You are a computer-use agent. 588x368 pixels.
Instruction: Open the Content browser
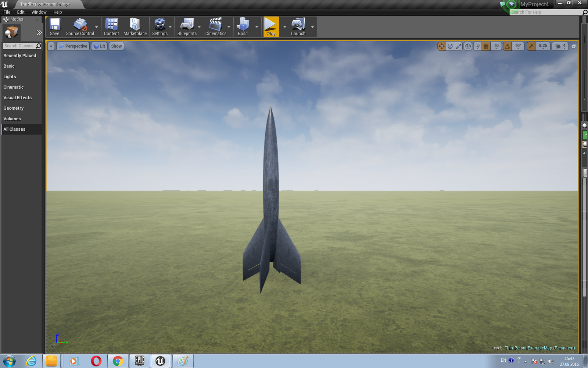[111, 27]
